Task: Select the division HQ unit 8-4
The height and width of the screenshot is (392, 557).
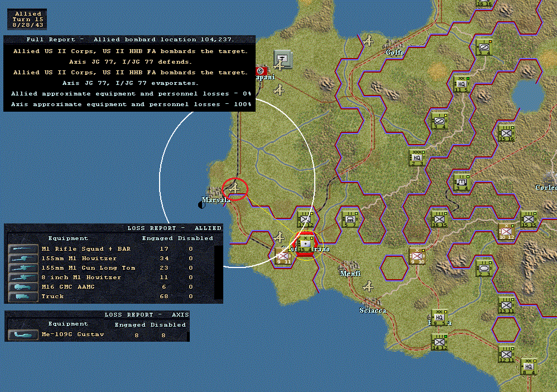Action: tap(529, 367)
